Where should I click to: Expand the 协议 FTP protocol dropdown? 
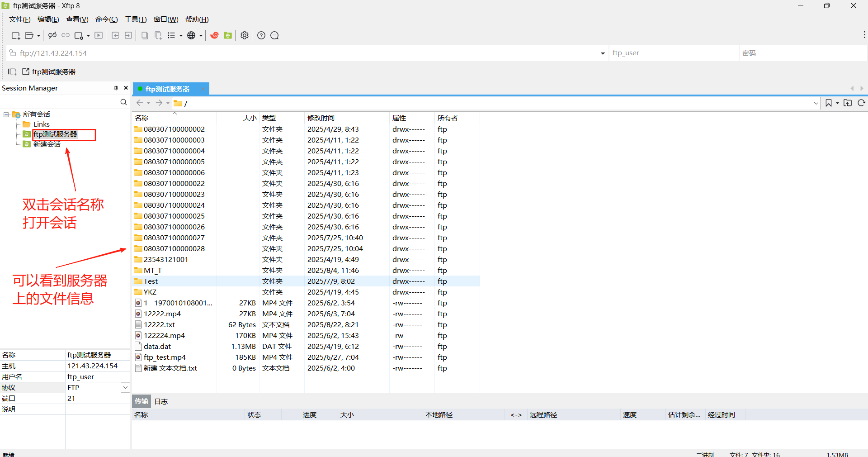coord(125,387)
